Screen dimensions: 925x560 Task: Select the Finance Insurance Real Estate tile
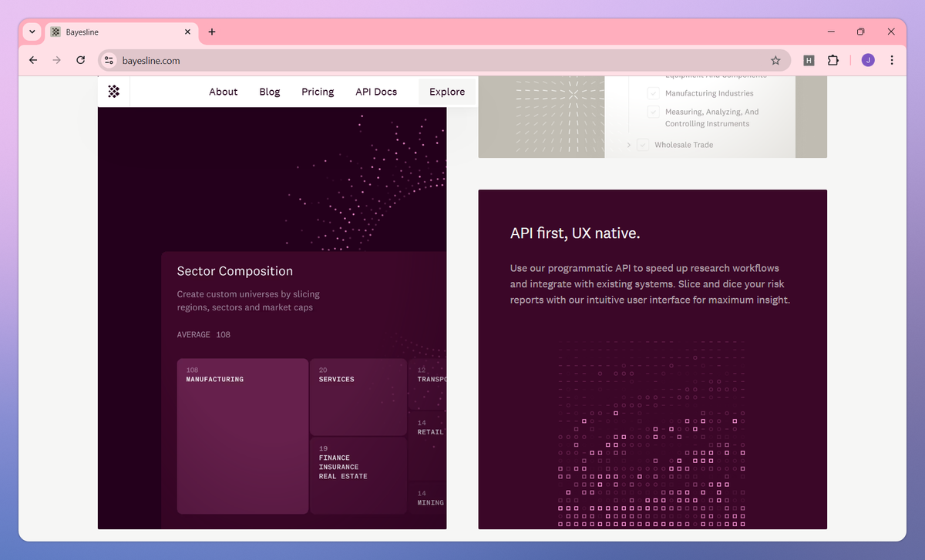358,475
